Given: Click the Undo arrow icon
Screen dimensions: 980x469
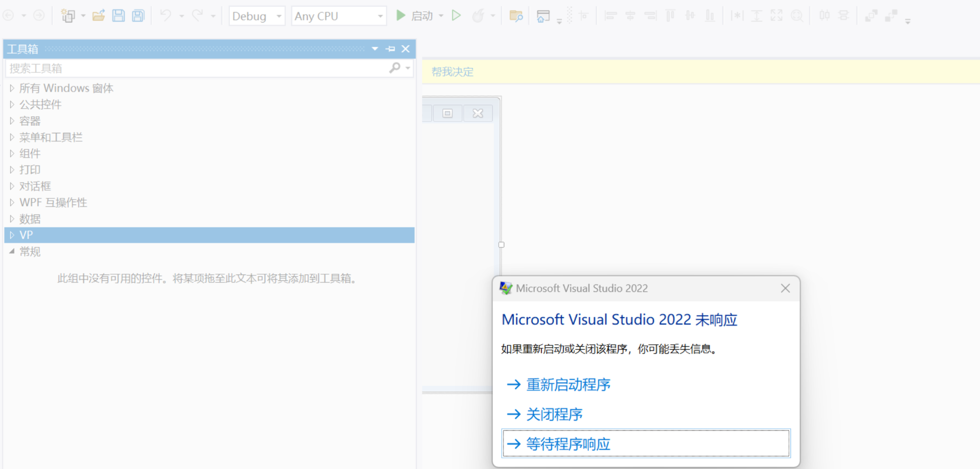Looking at the screenshot, I should click(x=165, y=16).
